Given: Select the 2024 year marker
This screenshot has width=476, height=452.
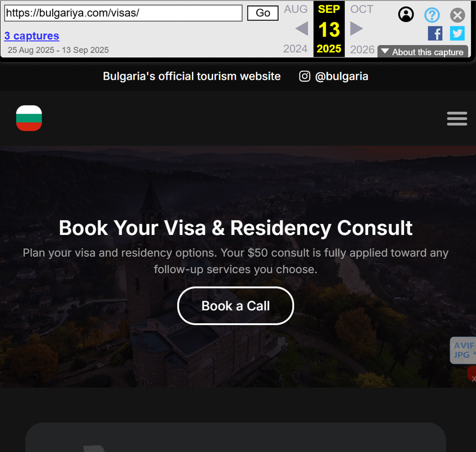Looking at the screenshot, I should pyautogui.click(x=295, y=49).
